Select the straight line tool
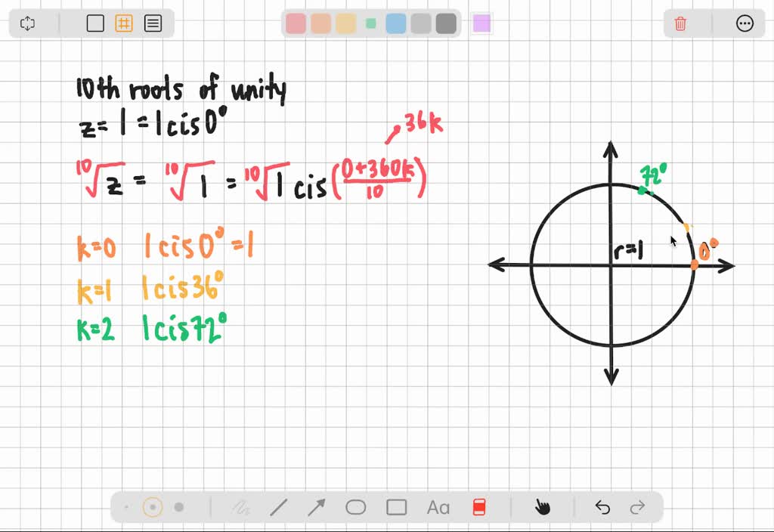 (278, 507)
